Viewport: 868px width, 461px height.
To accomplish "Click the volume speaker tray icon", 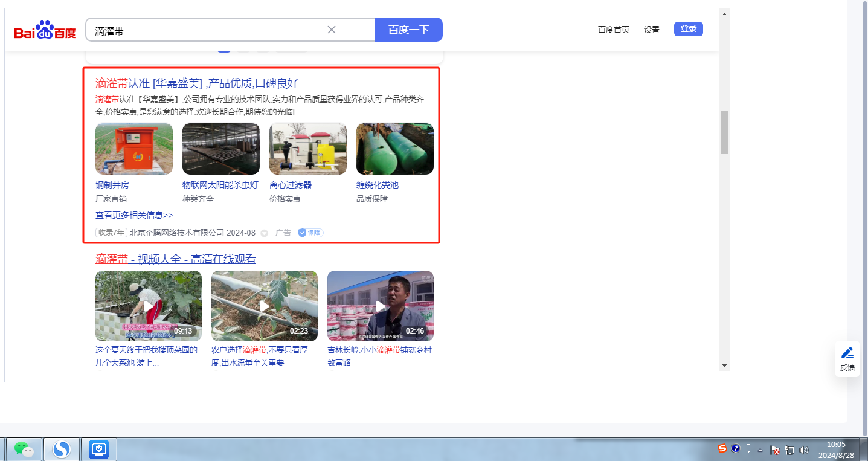I will (x=804, y=450).
